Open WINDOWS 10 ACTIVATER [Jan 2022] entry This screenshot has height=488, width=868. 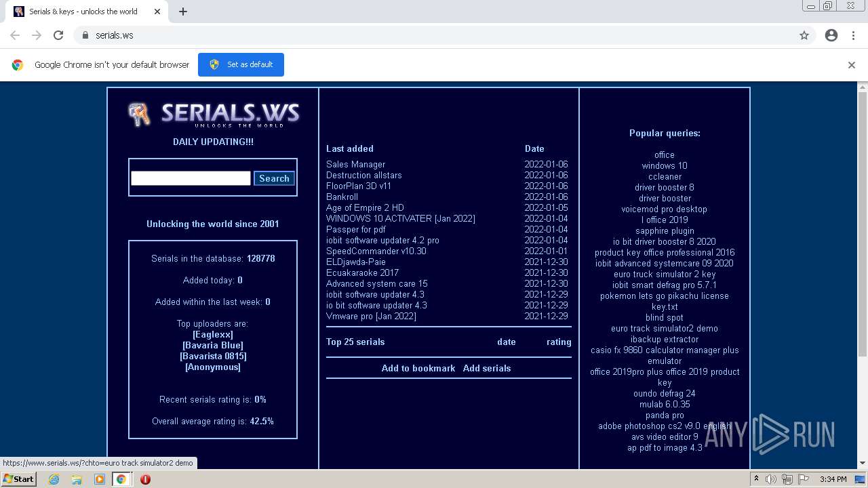tap(401, 218)
